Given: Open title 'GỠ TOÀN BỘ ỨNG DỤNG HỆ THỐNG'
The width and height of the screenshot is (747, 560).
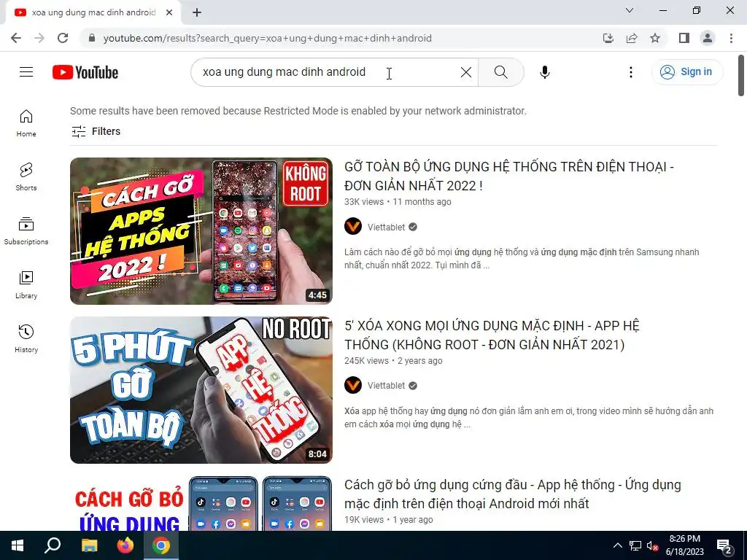Looking at the screenshot, I should click(x=508, y=176).
